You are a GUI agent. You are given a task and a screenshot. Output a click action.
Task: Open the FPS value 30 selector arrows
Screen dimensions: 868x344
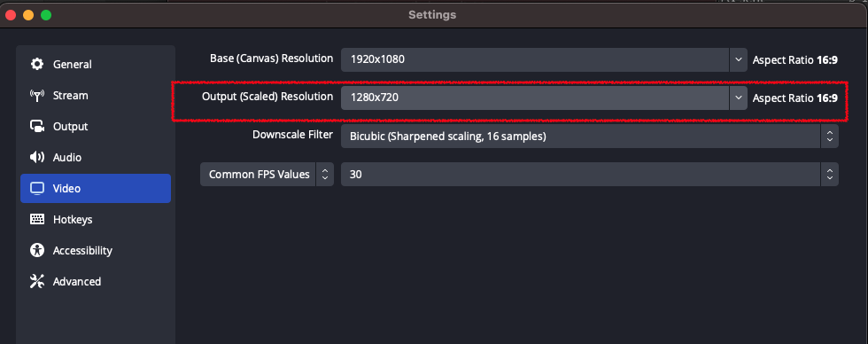point(829,175)
